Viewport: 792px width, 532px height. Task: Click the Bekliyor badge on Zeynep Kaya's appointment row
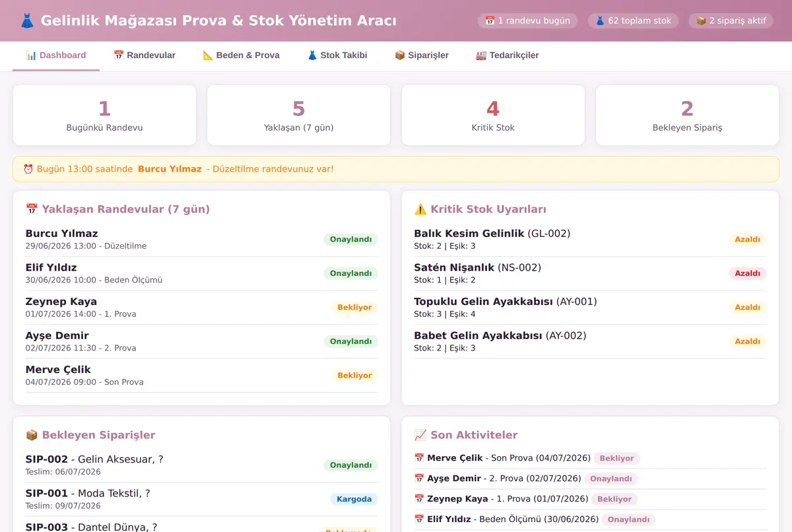355,308
